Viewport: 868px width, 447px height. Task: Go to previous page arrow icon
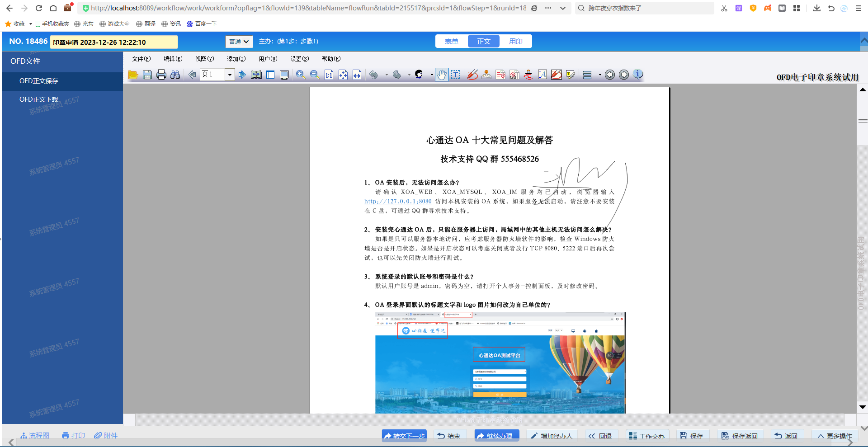[192, 75]
